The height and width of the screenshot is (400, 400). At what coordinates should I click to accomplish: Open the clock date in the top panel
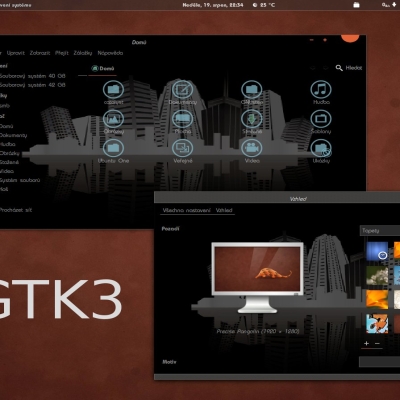[x=213, y=5]
